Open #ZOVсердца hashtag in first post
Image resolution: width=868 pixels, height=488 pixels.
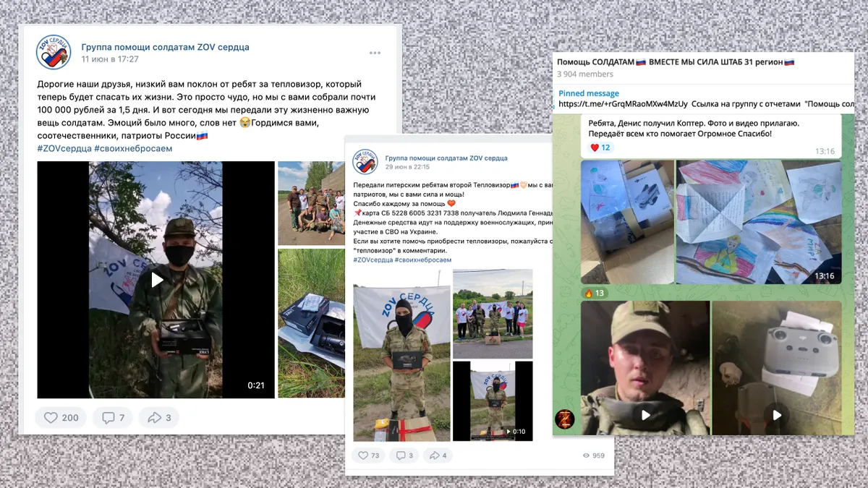tap(64, 148)
